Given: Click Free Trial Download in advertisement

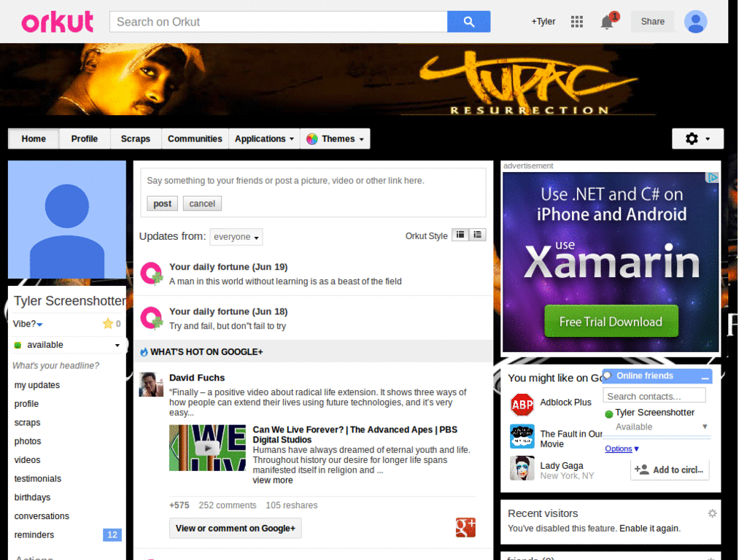Looking at the screenshot, I should click(611, 322).
